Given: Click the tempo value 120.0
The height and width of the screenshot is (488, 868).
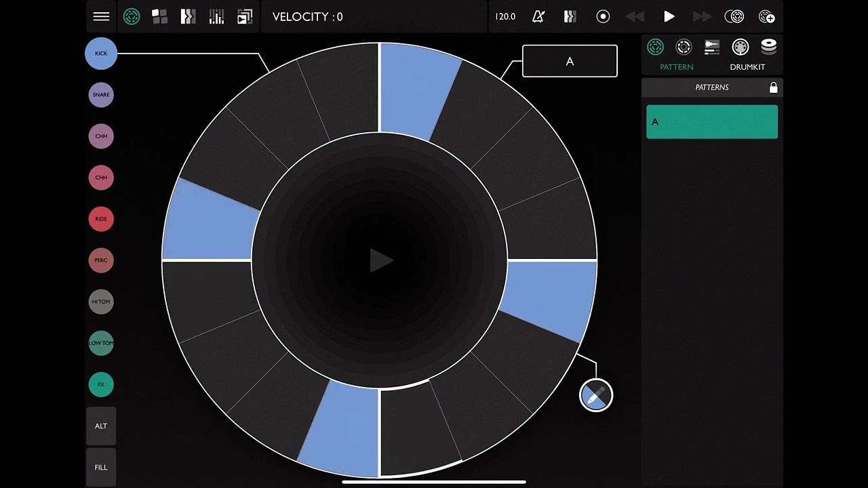Looking at the screenshot, I should pos(505,16).
